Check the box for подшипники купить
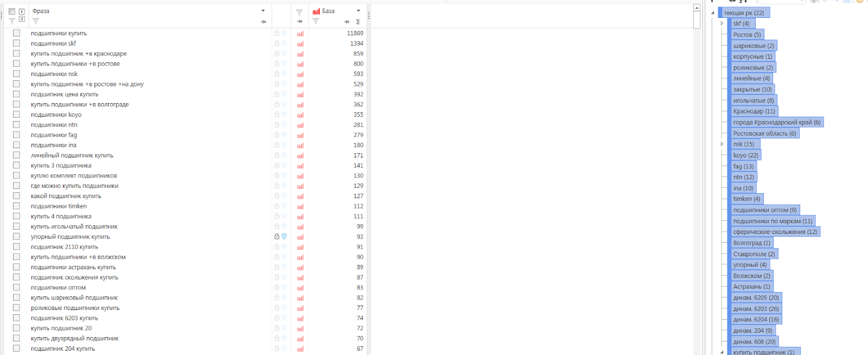Image resolution: width=868 pixels, height=355 pixels. pos(16,33)
